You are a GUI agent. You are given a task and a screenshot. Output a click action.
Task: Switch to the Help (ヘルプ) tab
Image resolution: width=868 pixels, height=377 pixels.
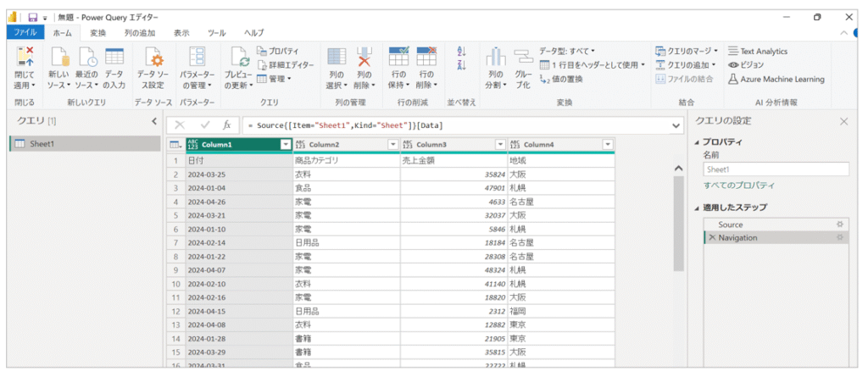pos(254,33)
